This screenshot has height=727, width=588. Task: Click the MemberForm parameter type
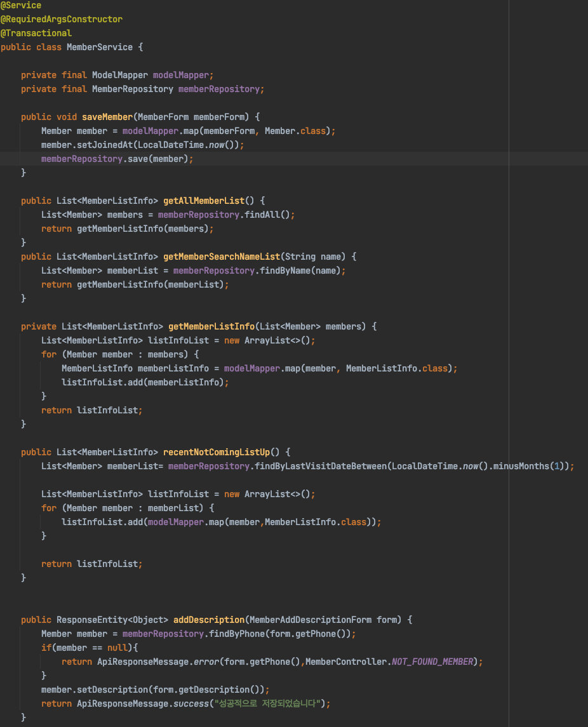coord(163,117)
